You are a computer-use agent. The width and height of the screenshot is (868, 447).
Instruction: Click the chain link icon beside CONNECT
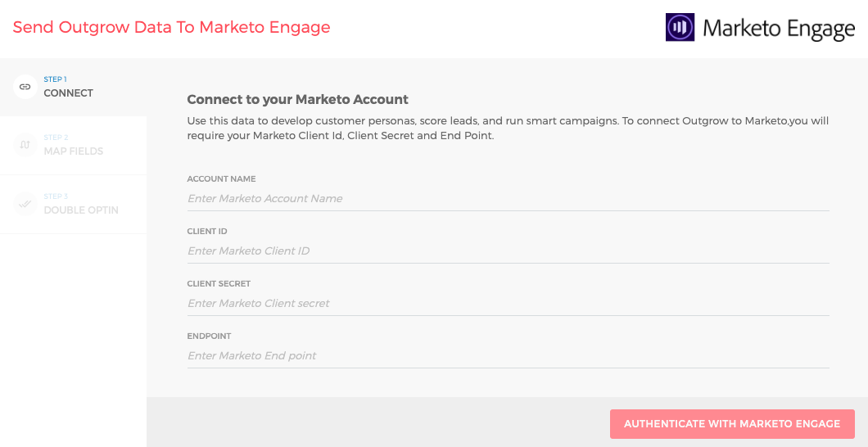pos(25,87)
